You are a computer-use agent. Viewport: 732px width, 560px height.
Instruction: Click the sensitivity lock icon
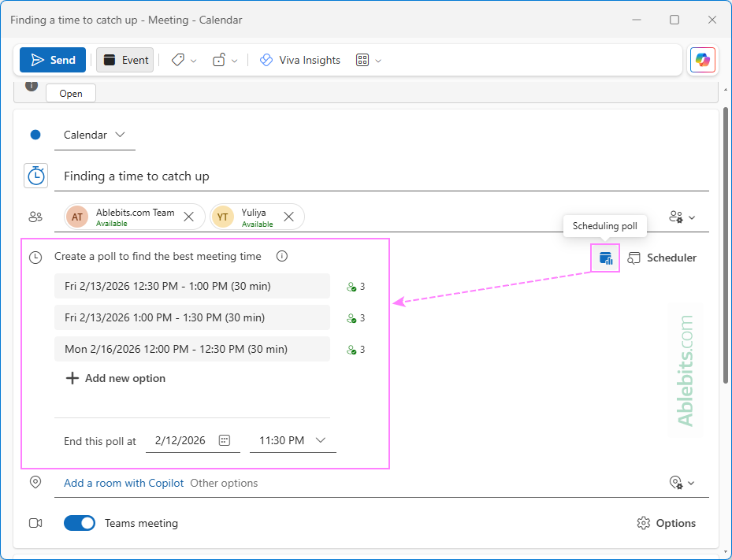pos(221,60)
